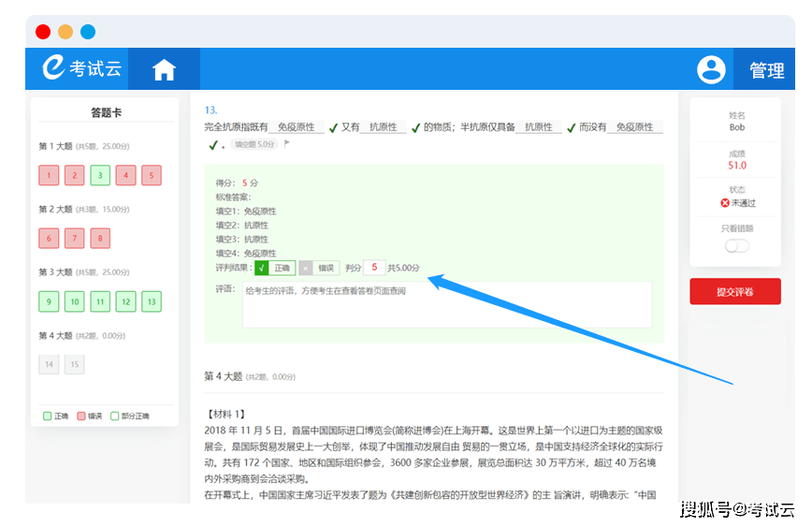Click the 填空2: 抗原性 standard answer
The image size is (812, 527).
click(242, 225)
